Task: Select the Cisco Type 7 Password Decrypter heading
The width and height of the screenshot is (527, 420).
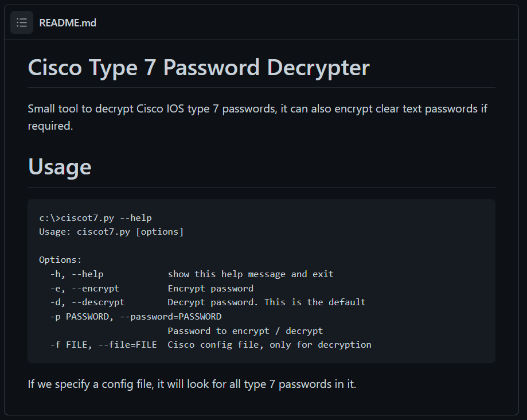Action: (x=198, y=68)
